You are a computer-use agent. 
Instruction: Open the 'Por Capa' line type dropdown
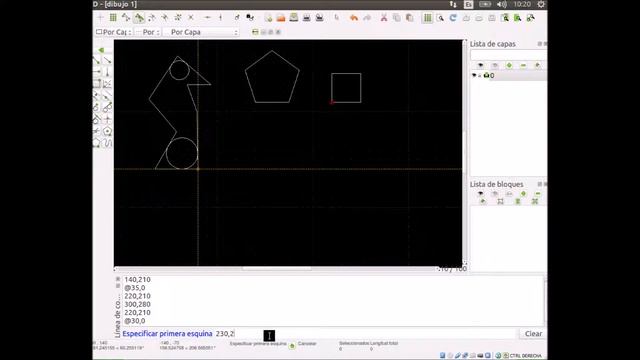[x=201, y=32]
